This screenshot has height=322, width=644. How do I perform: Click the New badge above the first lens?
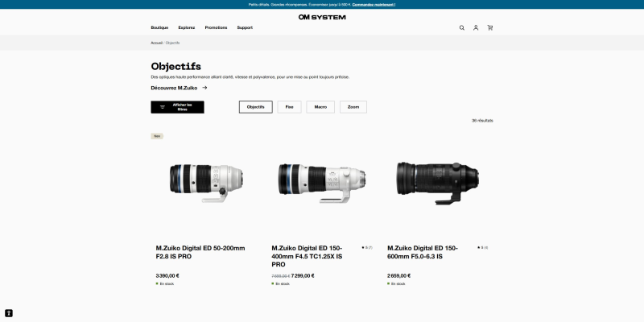click(157, 136)
